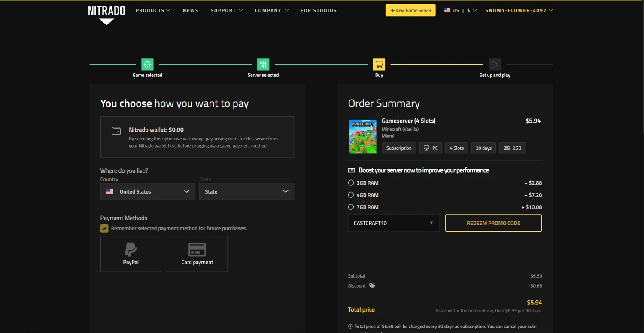The image size is (644, 333).
Task: Click the Set up and play icon
Action: click(495, 64)
